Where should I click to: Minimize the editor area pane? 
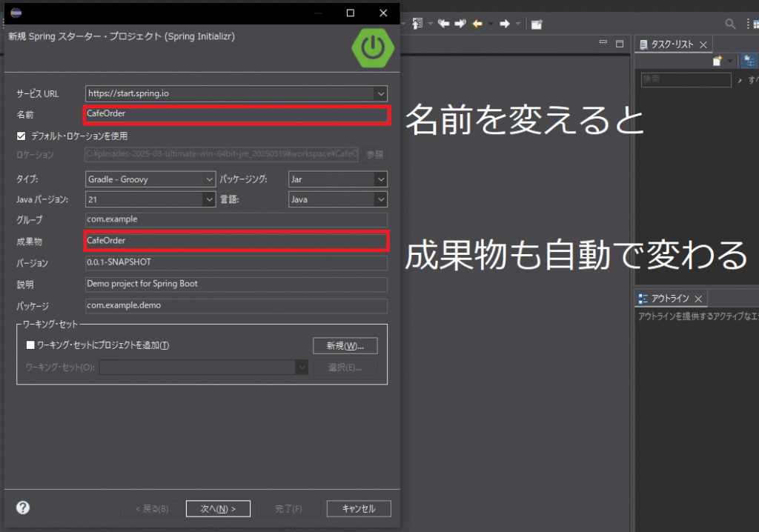(x=603, y=43)
